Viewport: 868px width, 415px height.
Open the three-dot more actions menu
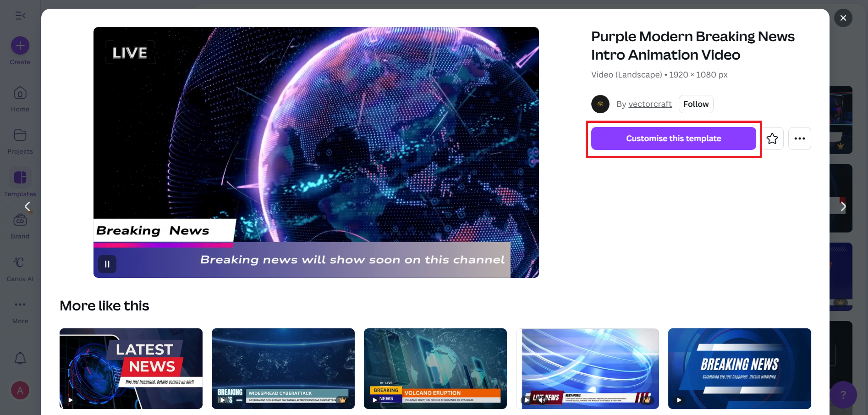coord(800,138)
